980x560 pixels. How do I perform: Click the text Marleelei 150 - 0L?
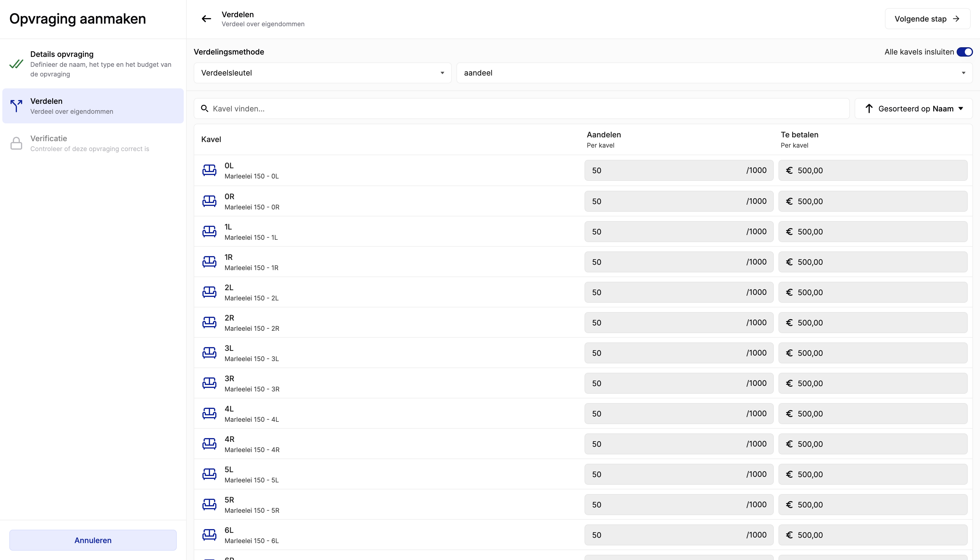[x=251, y=176]
